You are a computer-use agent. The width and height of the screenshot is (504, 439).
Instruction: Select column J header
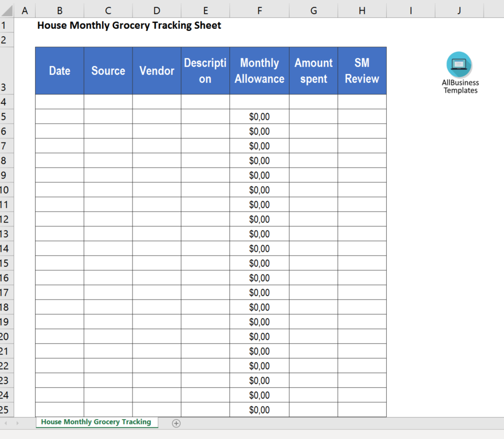pyautogui.click(x=458, y=10)
